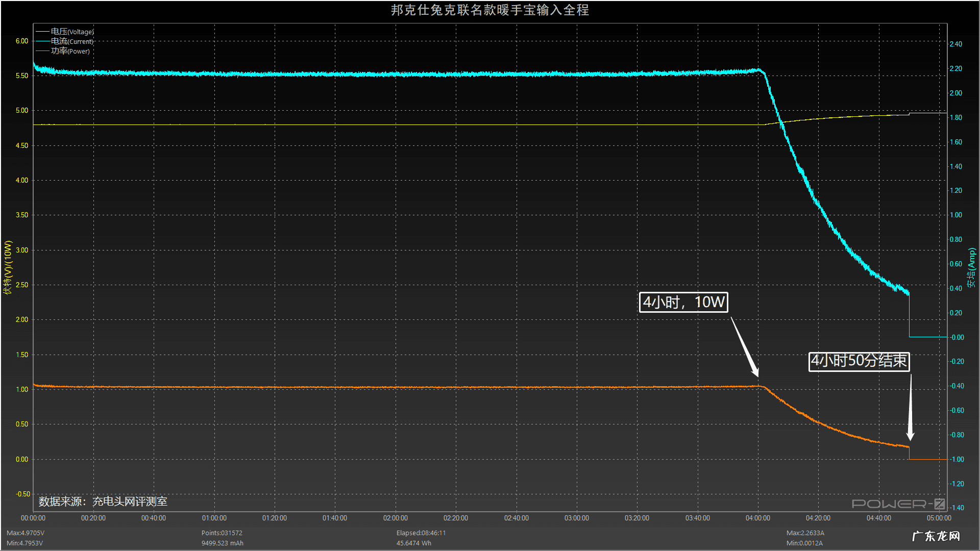Click the chart title text

pyautogui.click(x=489, y=10)
